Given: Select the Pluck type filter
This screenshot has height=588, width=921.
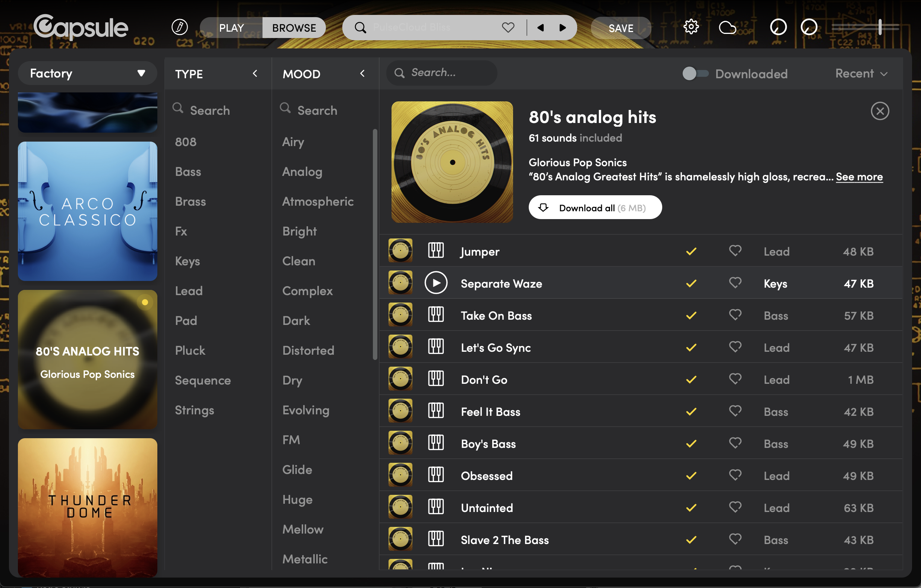Looking at the screenshot, I should [x=190, y=350].
